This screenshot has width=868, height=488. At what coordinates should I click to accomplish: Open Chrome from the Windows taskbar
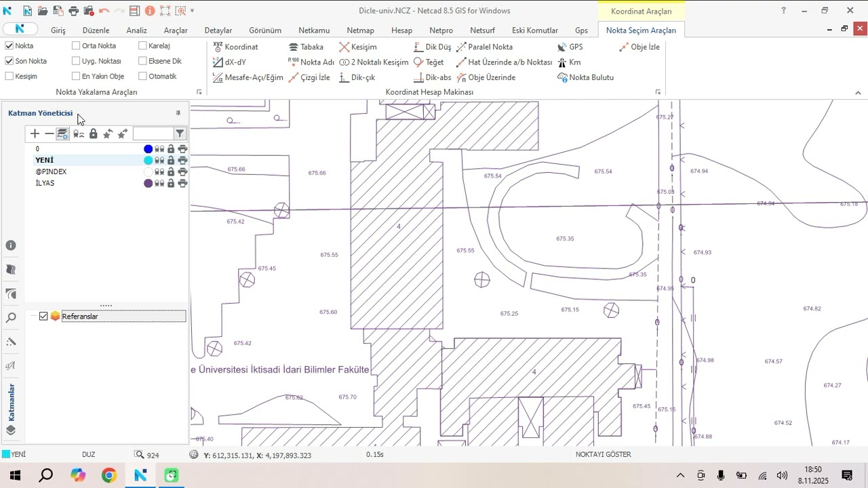point(109,475)
